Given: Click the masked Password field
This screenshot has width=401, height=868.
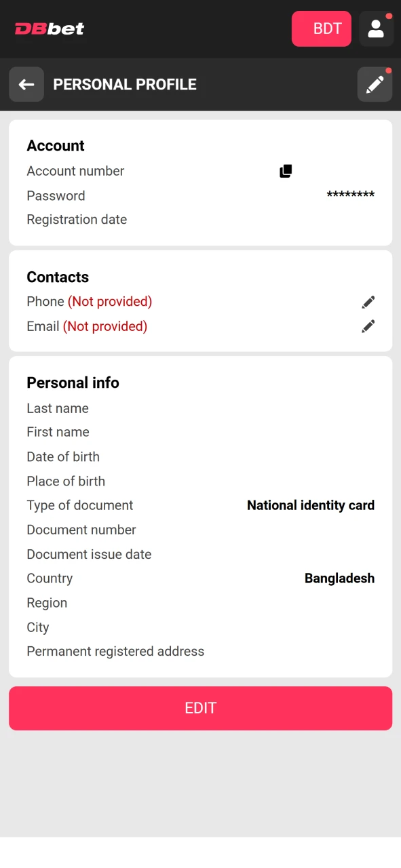Looking at the screenshot, I should 350,195.
